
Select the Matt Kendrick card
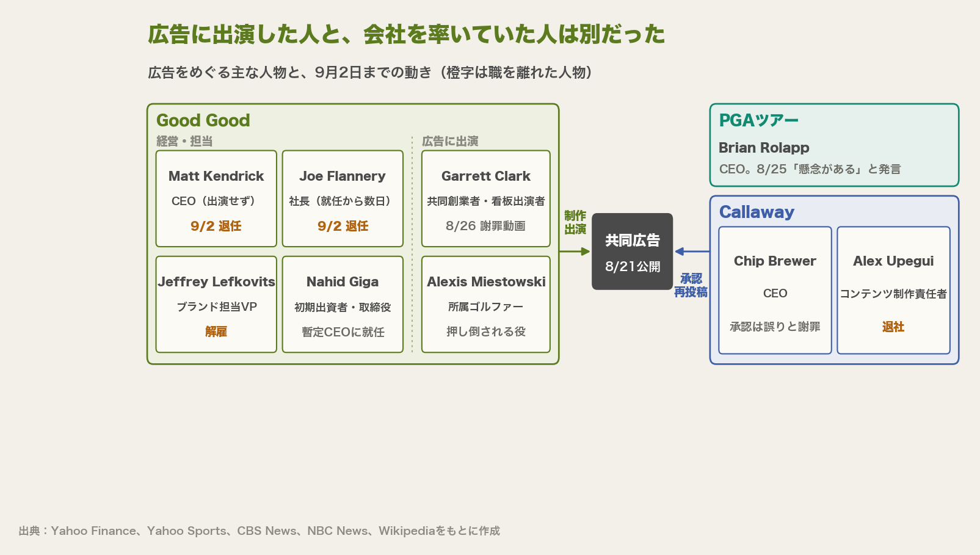(x=216, y=198)
